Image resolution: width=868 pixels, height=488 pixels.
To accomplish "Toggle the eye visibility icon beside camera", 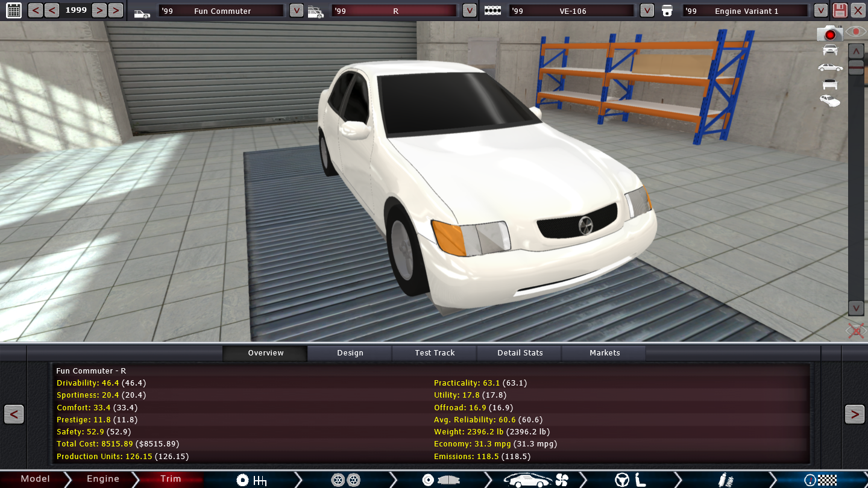I will click(x=855, y=31).
